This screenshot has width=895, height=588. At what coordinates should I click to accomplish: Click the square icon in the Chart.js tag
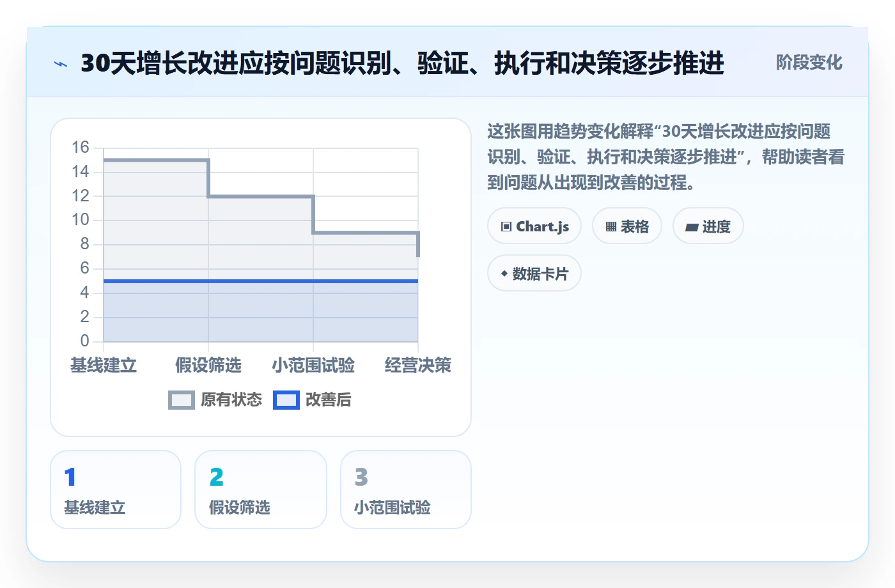tap(506, 227)
